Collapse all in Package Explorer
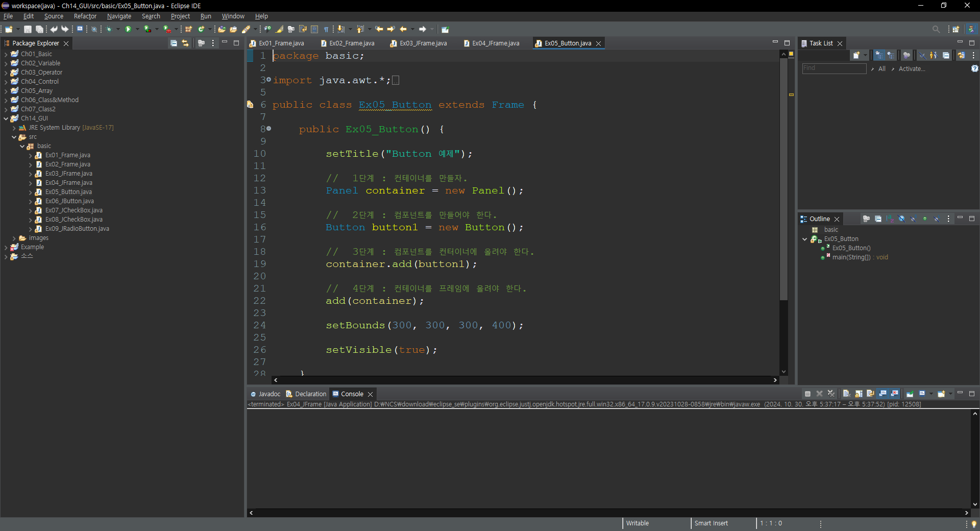This screenshot has height=531, width=980. click(174, 43)
